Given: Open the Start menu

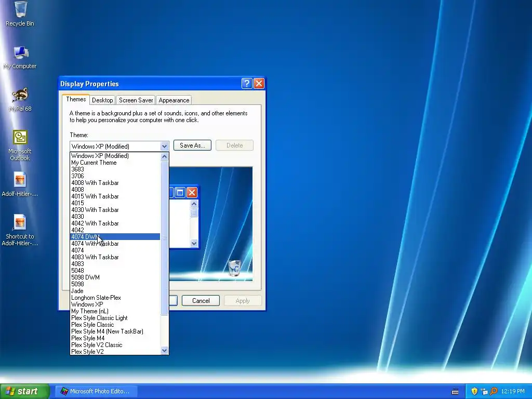Looking at the screenshot, I should (x=24, y=391).
